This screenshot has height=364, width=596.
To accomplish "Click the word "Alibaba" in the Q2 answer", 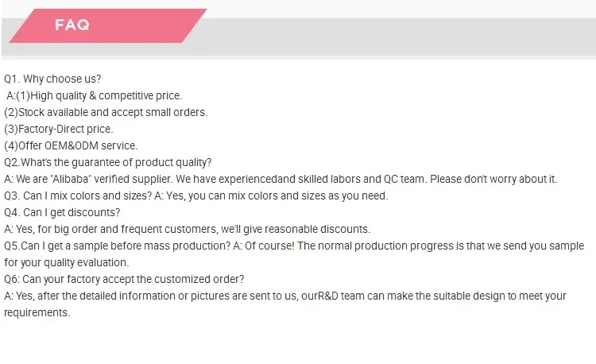I will click(x=73, y=179).
